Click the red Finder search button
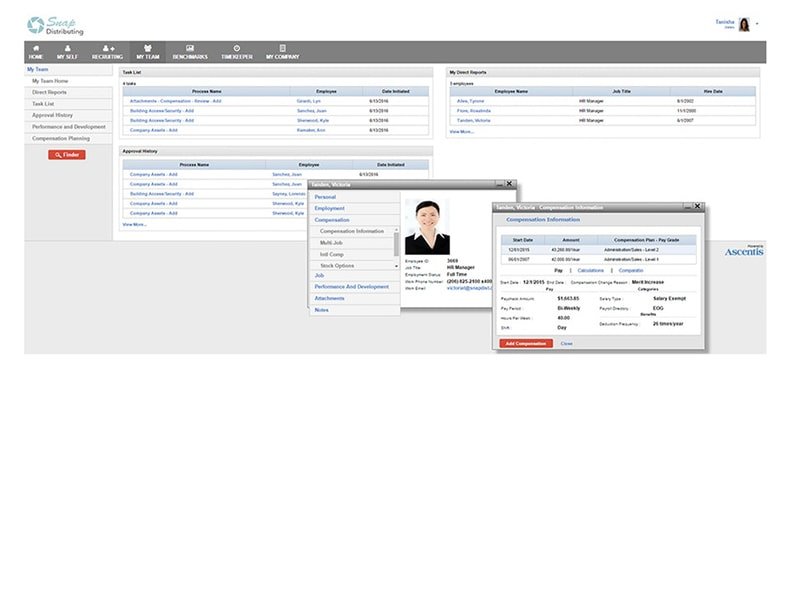The height and width of the screenshot is (600, 800). (67, 155)
